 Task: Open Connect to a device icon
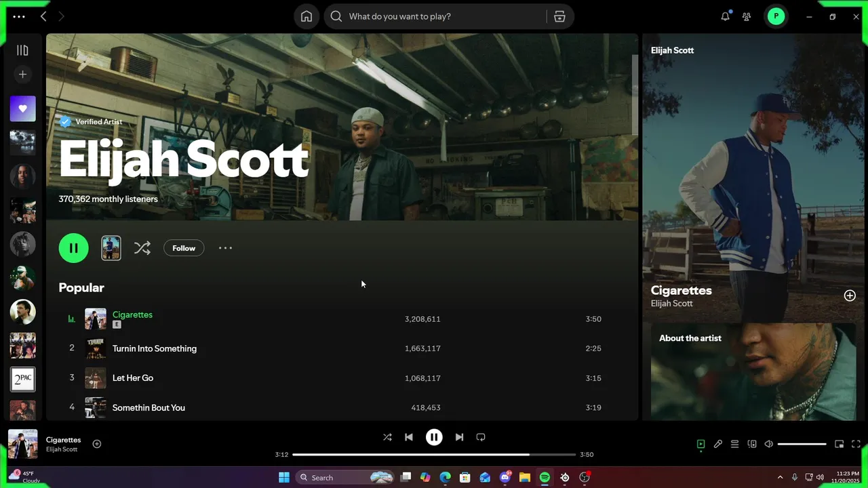752,444
